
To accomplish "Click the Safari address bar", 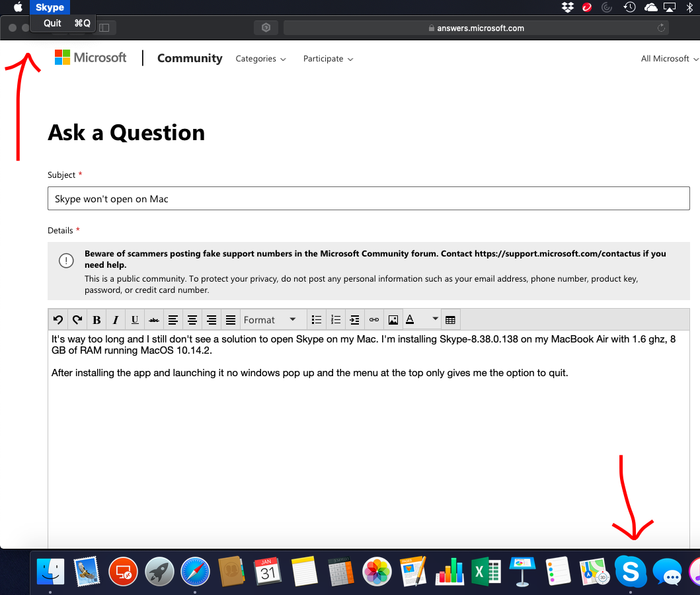I will tap(476, 28).
